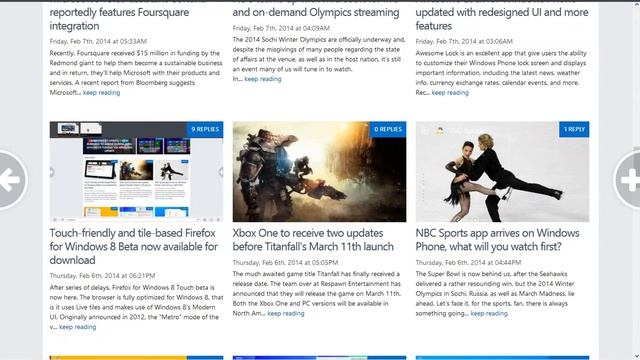Keep reading the Firefox Touch beta article

[78, 327]
